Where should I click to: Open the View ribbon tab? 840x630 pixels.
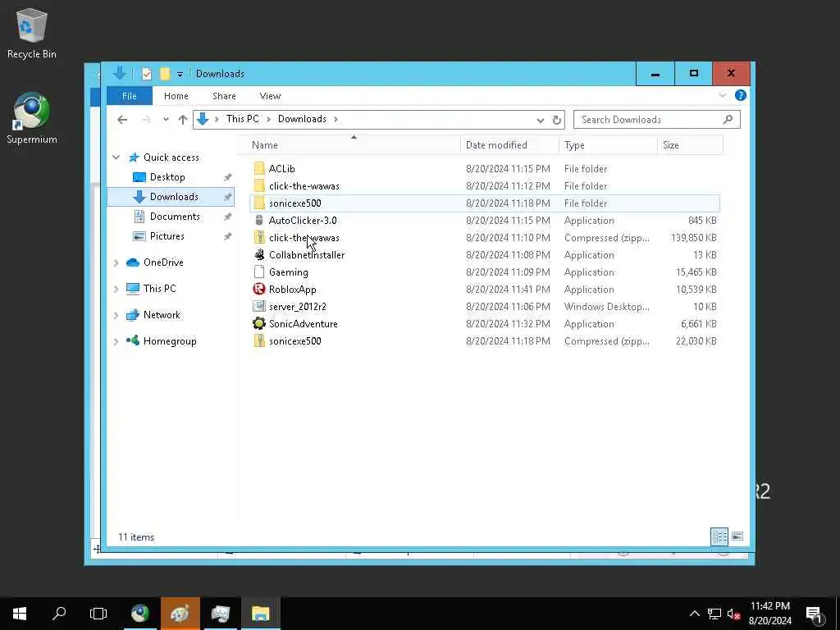(x=270, y=96)
